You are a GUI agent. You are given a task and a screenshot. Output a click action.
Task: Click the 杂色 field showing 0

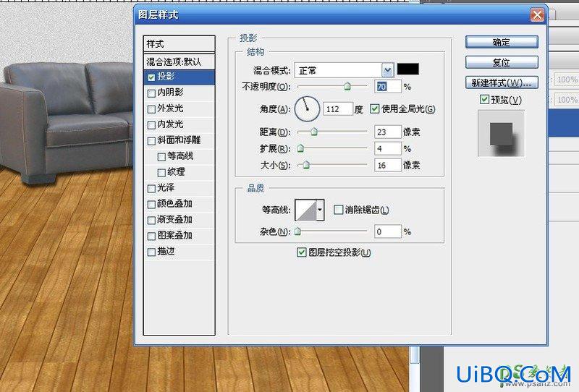click(388, 231)
